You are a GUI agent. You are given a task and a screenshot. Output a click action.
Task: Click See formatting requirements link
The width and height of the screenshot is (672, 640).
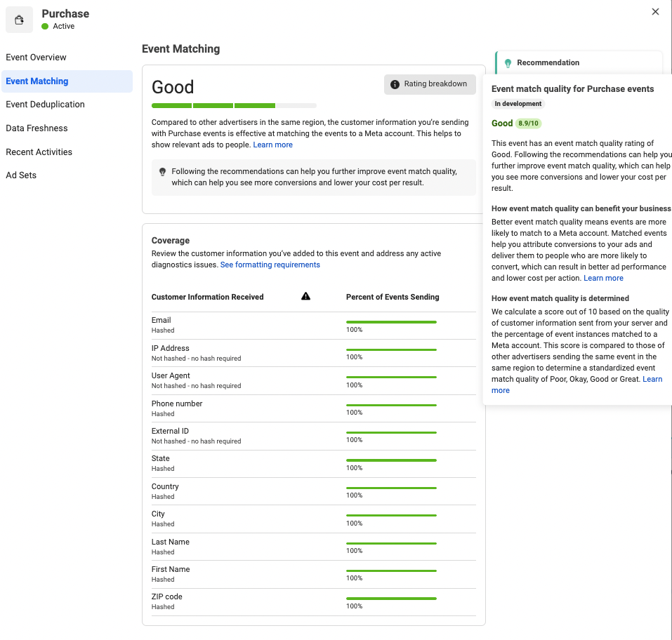pos(270,265)
